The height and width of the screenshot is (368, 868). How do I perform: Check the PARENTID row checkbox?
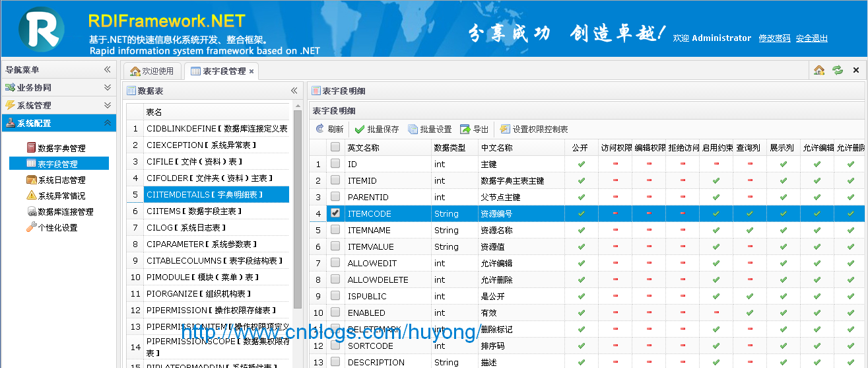335,197
